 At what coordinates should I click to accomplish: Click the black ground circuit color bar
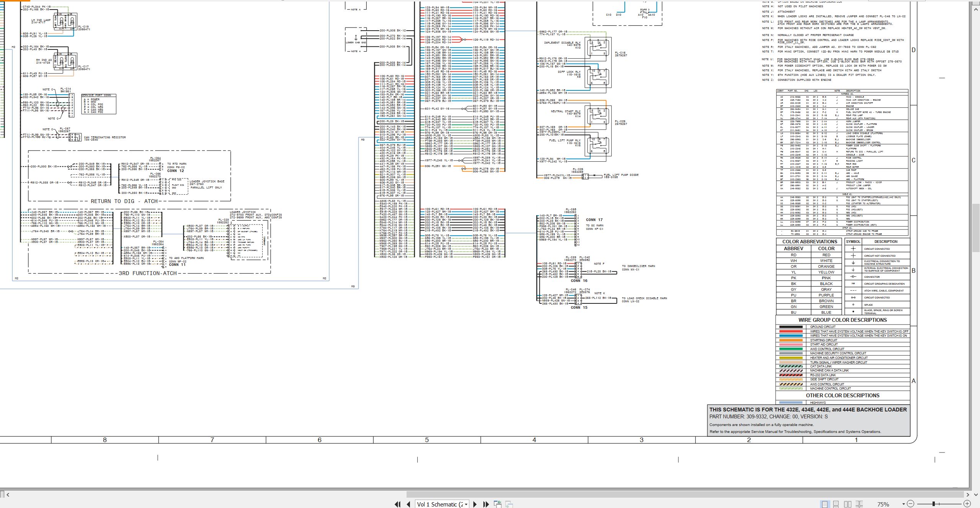click(791, 327)
